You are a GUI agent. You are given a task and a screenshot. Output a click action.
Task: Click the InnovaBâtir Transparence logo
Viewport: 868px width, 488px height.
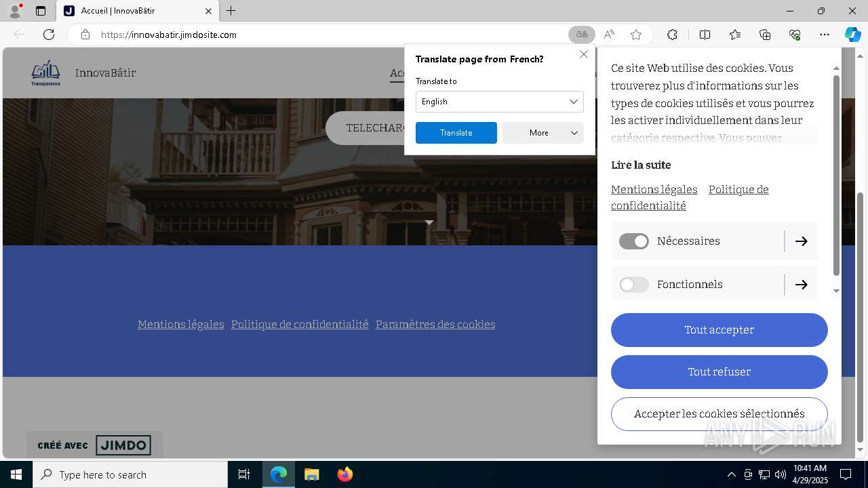pos(45,73)
